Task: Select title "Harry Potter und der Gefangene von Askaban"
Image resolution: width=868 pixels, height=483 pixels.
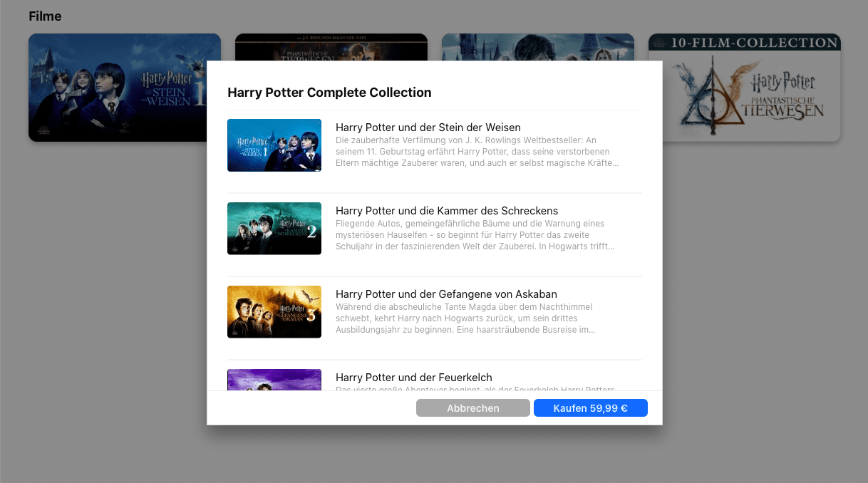Action: [446, 294]
